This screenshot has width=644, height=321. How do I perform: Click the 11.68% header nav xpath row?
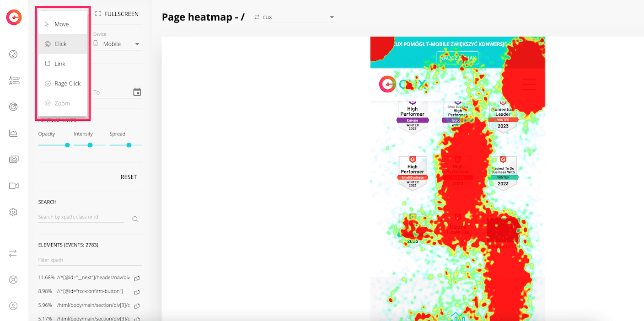(84, 278)
